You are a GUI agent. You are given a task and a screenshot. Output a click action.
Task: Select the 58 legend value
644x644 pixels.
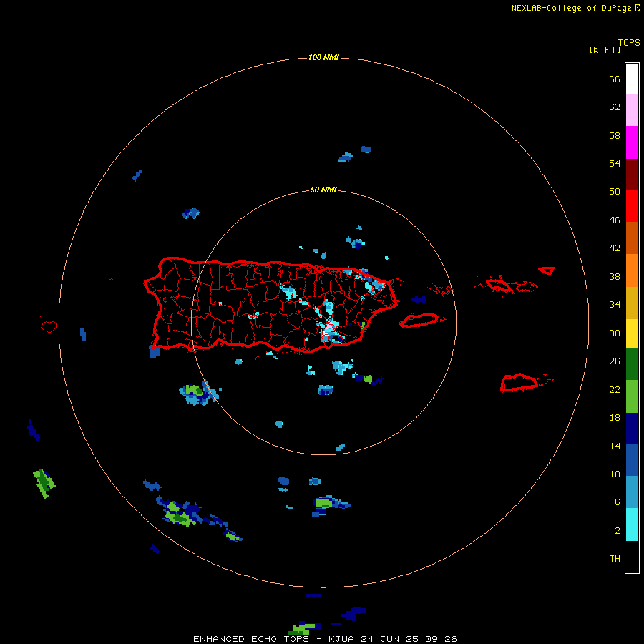tap(615, 135)
